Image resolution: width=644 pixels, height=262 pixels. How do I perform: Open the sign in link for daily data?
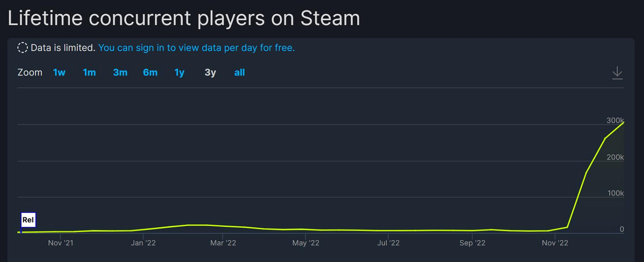pyautogui.click(x=197, y=48)
